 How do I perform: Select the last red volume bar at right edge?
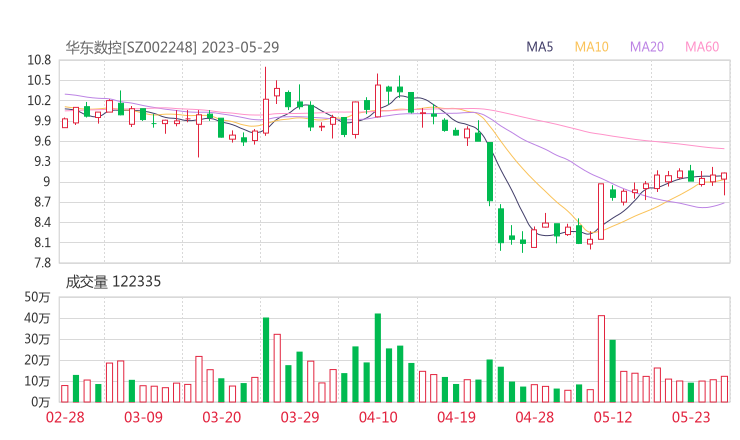coord(724,389)
